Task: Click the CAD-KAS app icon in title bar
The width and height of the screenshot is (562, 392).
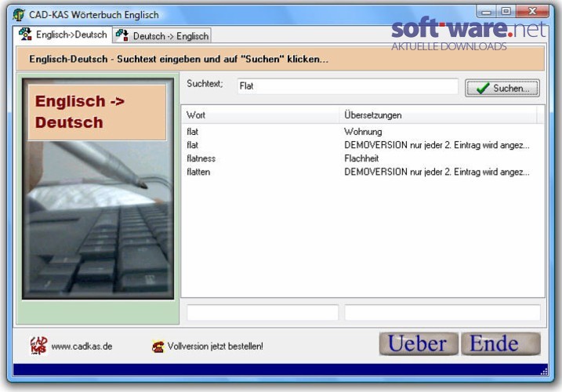Action: (19, 15)
